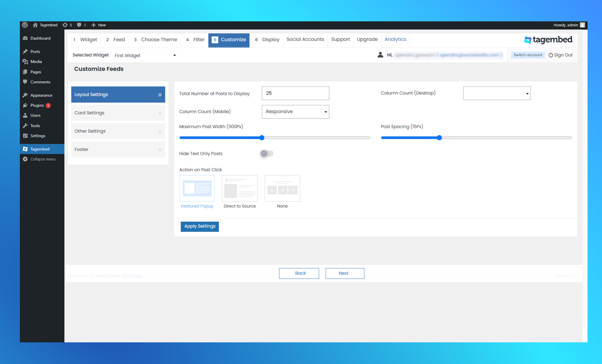Expand the Card Settings section
The image size is (602, 364).
[118, 113]
